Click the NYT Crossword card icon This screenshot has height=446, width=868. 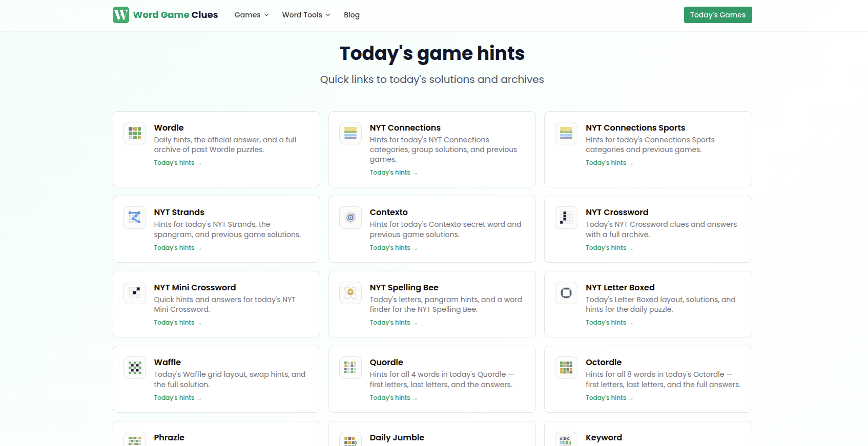[566, 218]
